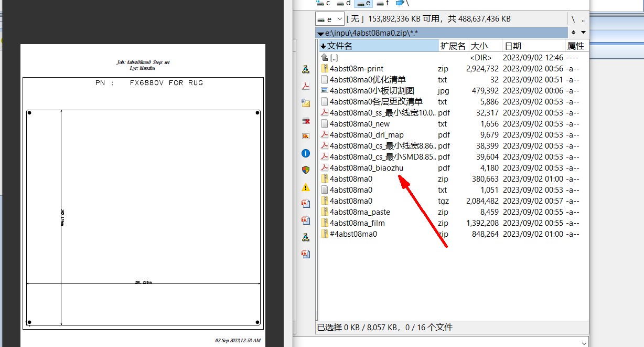Open directory history down arrow
The height and width of the screenshot is (347, 644).
tap(583, 33)
